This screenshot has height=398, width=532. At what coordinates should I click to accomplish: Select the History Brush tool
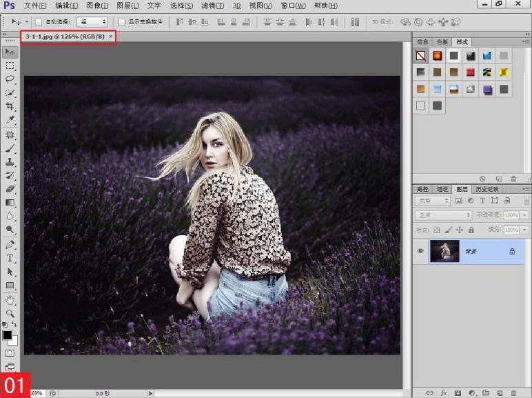[x=10, y=175]
